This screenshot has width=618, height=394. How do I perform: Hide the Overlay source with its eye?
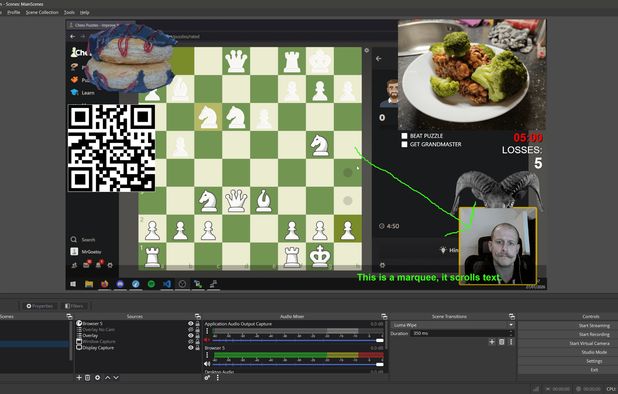191,335
